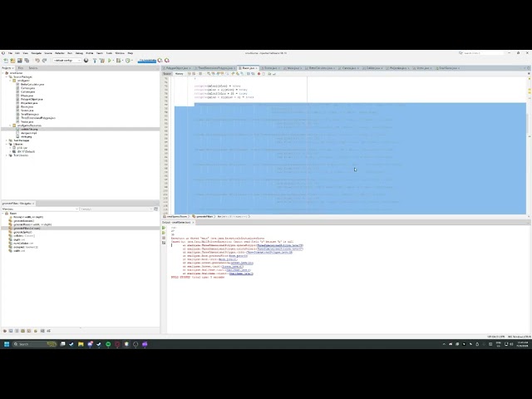Viewport: 532px width, 399px height.
Task: Open the Tools menu
Action: click(x=109, y=53)
